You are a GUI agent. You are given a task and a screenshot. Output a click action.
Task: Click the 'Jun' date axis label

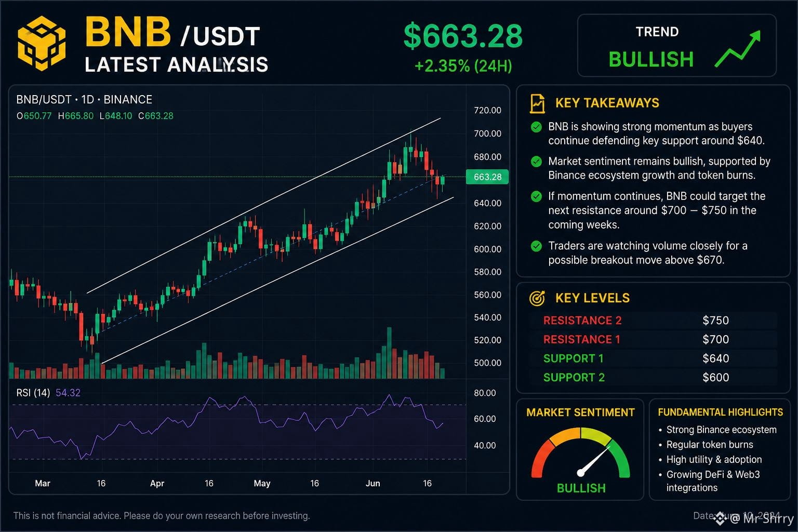click(x=373, y=483)
